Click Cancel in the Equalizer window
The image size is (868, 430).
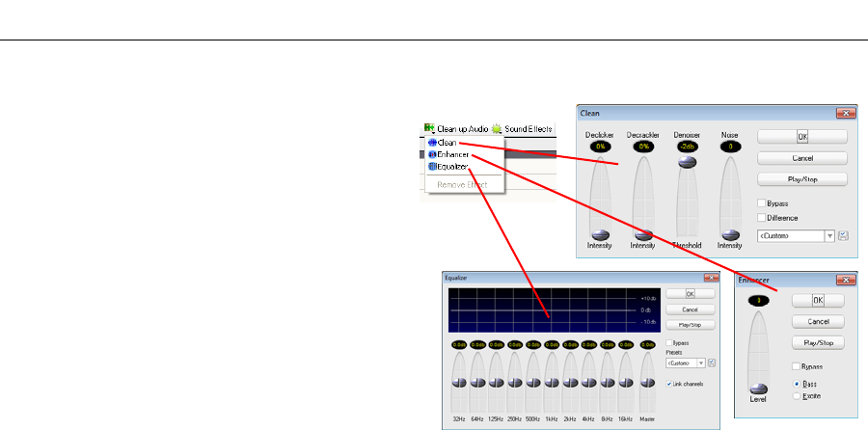click(x=691, y=309)
